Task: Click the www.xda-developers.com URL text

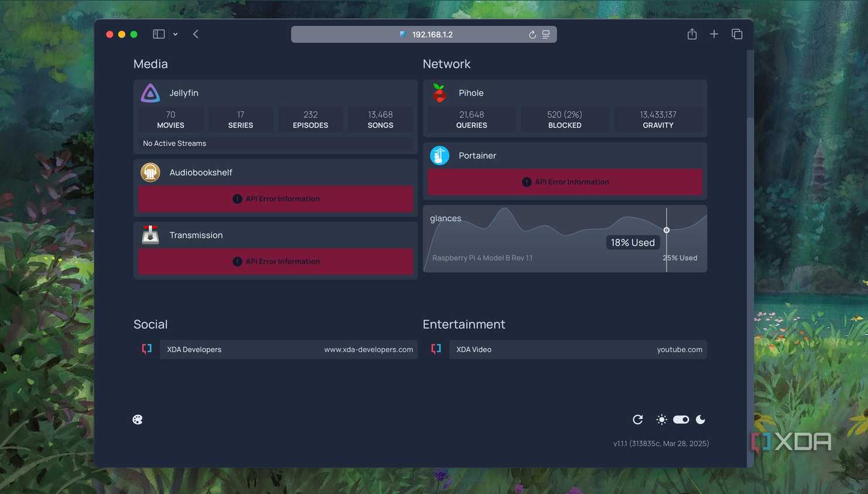Action: pos(368,349)
